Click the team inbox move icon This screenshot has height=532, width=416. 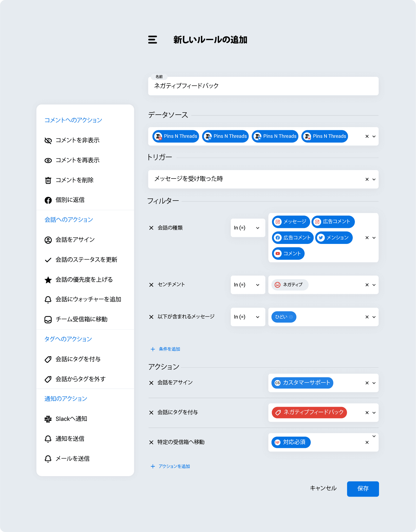coord(48,319)
